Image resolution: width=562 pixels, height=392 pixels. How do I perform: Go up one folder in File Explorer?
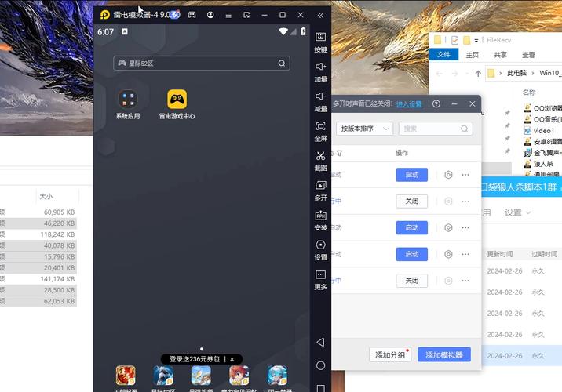tap(478, 74)
